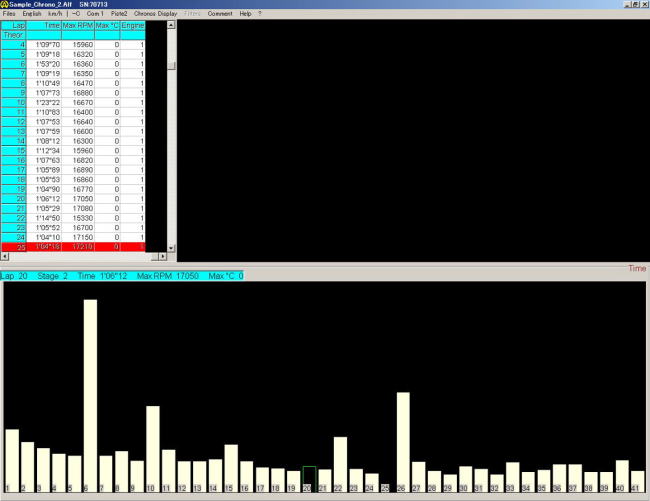Click the Time column header
This screenshot has height=501, width=650.
(x=44, y=26)
